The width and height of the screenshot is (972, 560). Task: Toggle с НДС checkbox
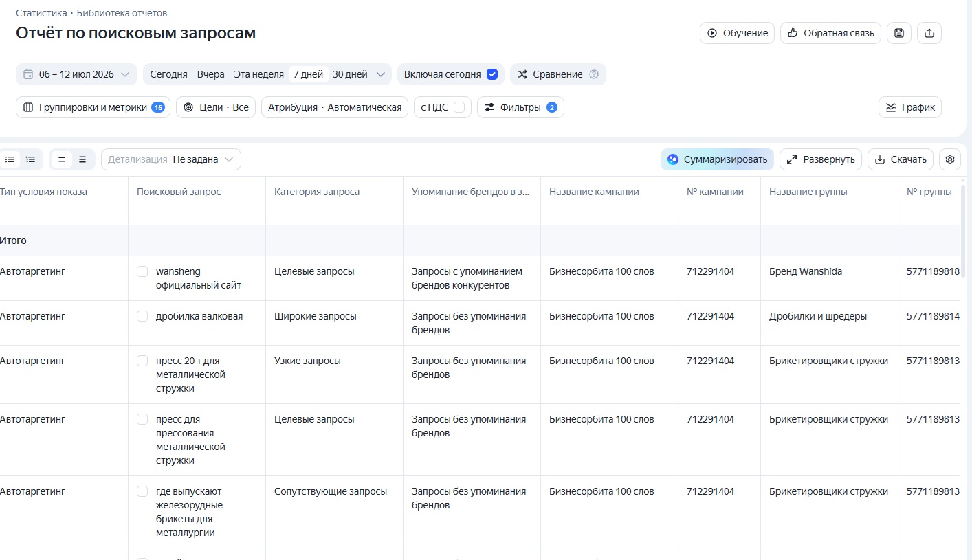459,107
